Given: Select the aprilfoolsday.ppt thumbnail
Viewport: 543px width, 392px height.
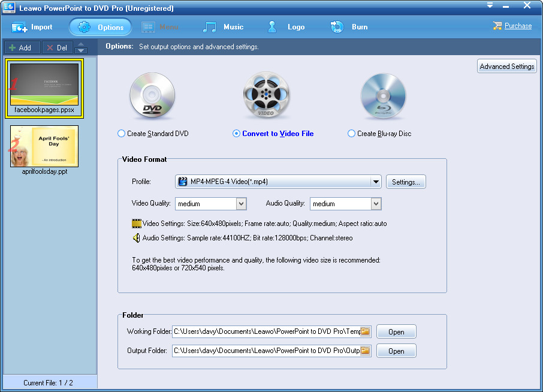Looking at the screenshot, I should [44, 146].
